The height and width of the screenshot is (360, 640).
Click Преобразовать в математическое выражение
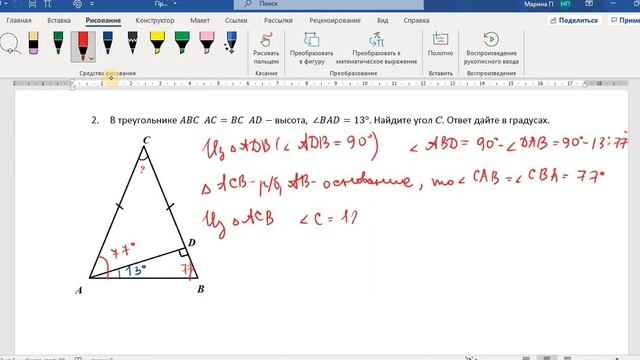click(x=376, y=49)
